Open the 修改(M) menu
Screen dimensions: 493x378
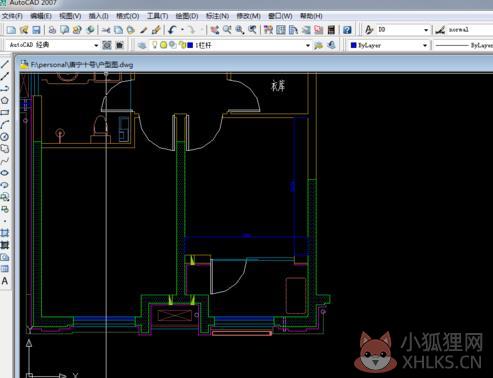(248, 16)
